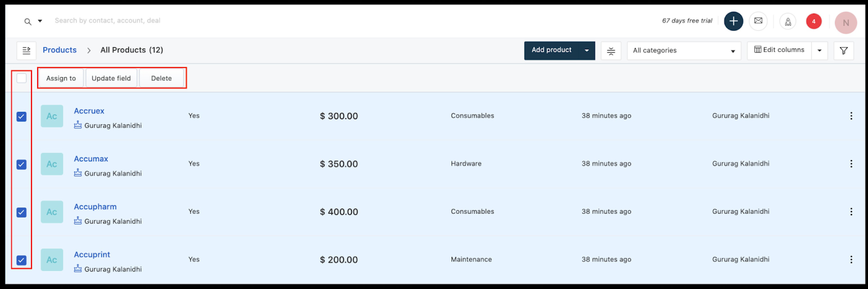Expand the Add product dropdown arrow
Viewport: 868px width, 289px height.
(587, 51)
